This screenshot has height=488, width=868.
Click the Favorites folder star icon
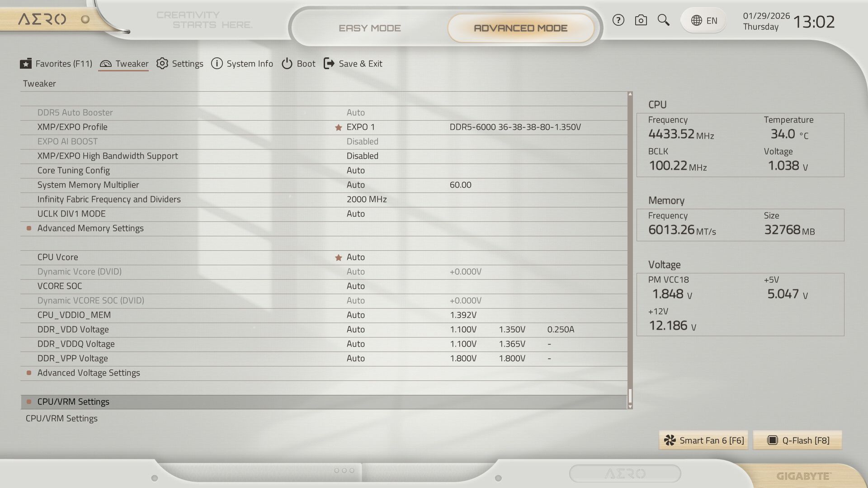[26, 64]
